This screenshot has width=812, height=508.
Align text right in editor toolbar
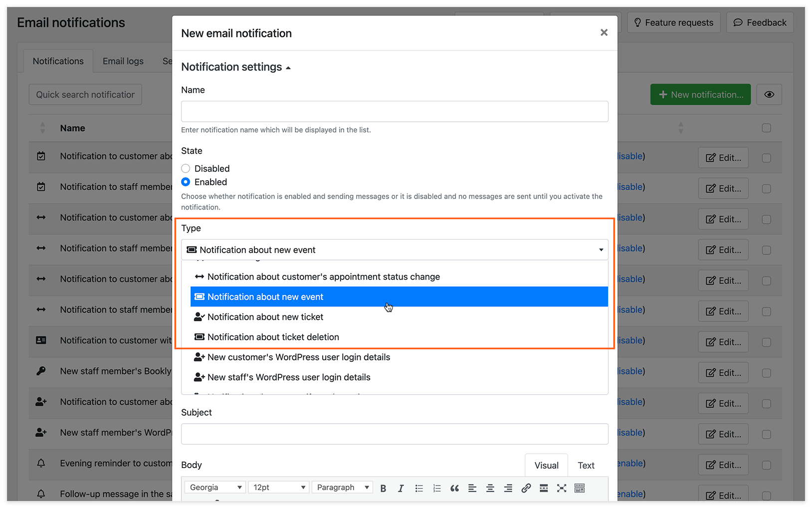[508, 488]
